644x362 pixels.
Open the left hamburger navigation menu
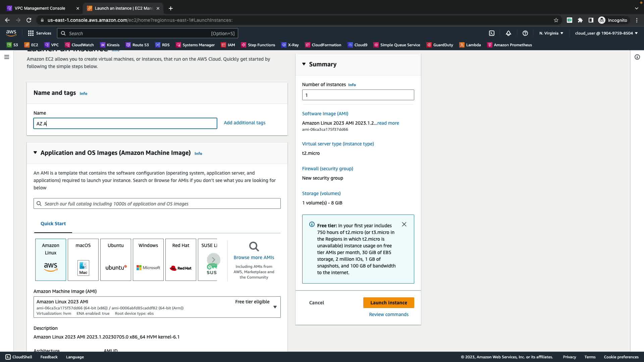coord(6,57)
